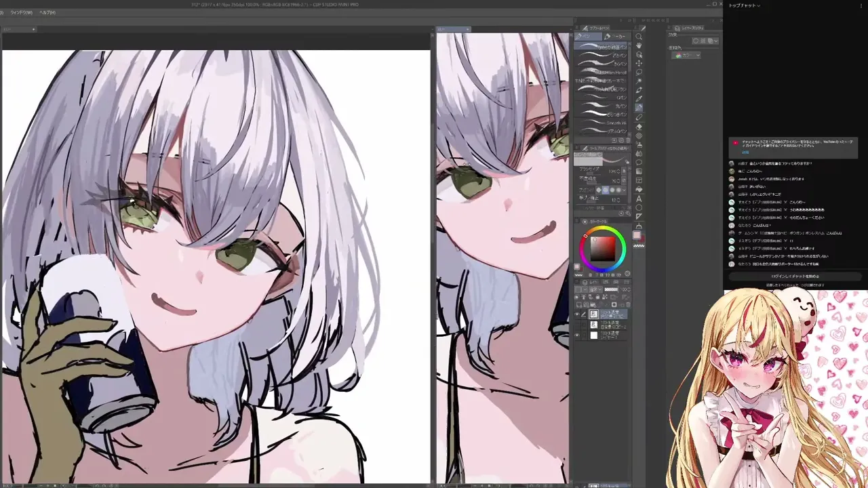Click the layer color effect icon
Viewport: 868px width, 488px height.
710,41
